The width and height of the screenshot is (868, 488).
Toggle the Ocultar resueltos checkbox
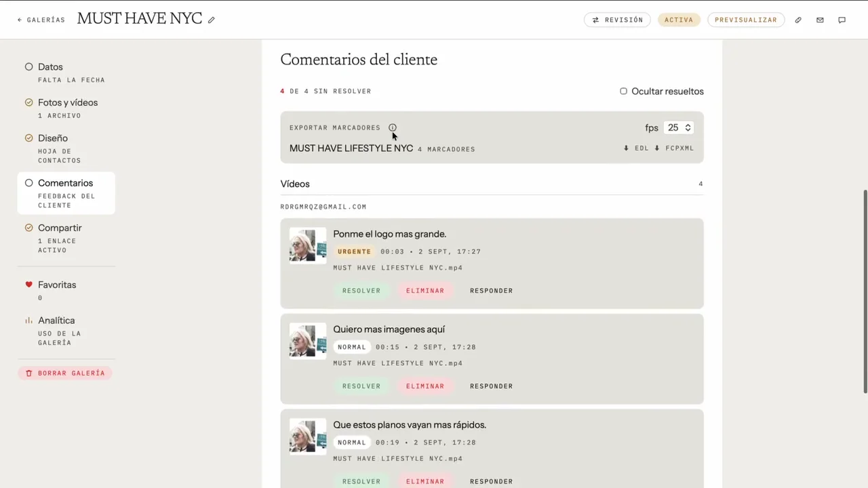pyautogui.click(x=623, y=91)
